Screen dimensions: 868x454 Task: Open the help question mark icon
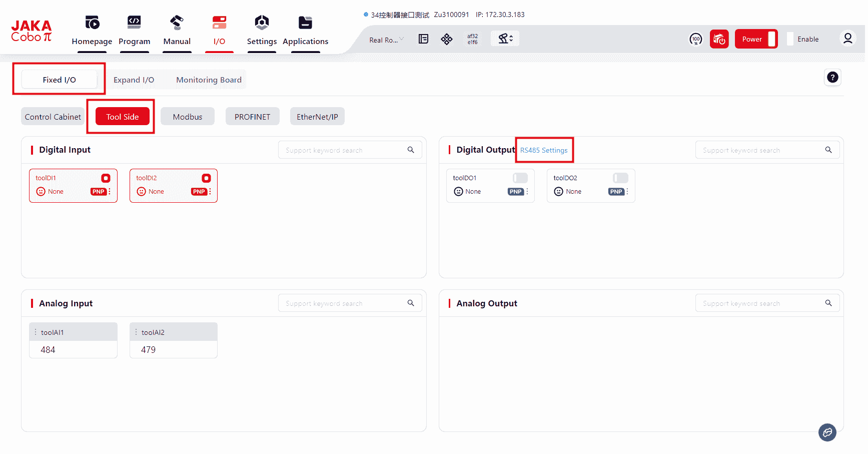coord(832,77)
